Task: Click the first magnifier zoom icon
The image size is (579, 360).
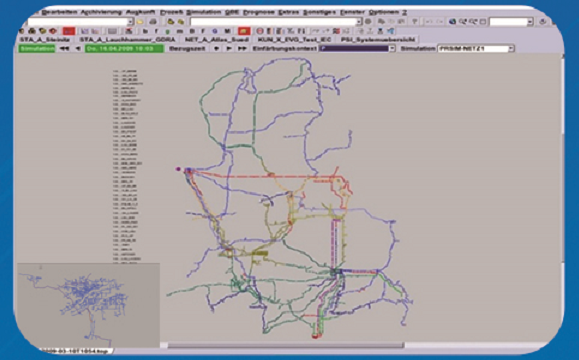Action: (x=462, y=22)
